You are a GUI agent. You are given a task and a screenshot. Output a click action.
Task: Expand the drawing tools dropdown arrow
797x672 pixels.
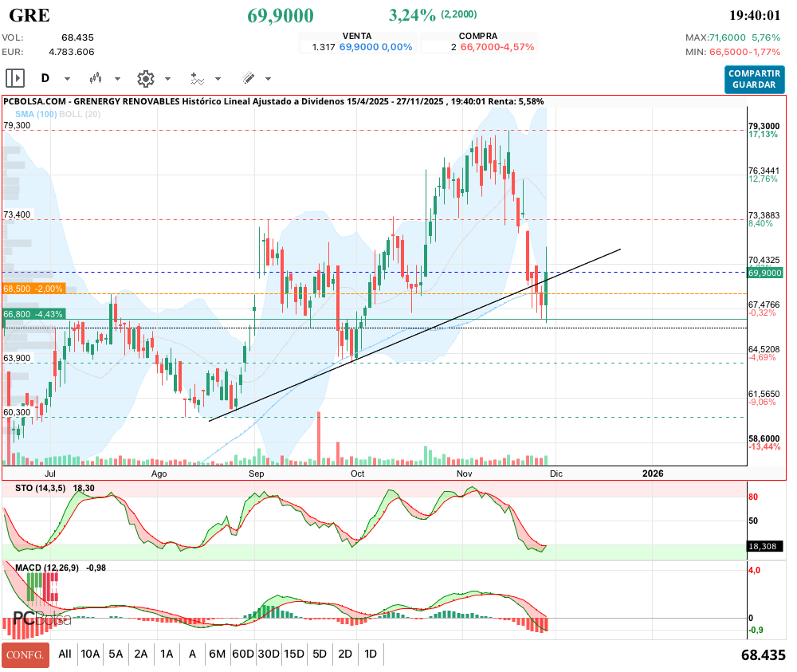pyautogui.click(x=268, y=79)
